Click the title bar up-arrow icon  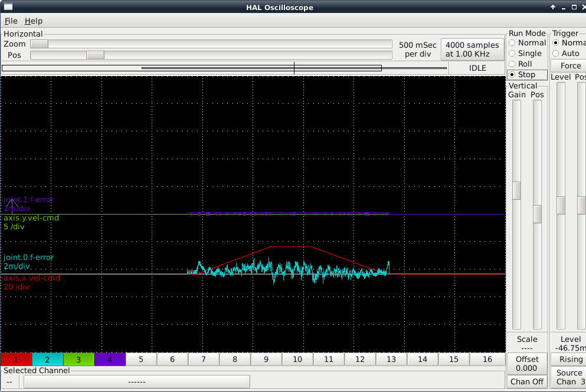(x=553, y=7)
